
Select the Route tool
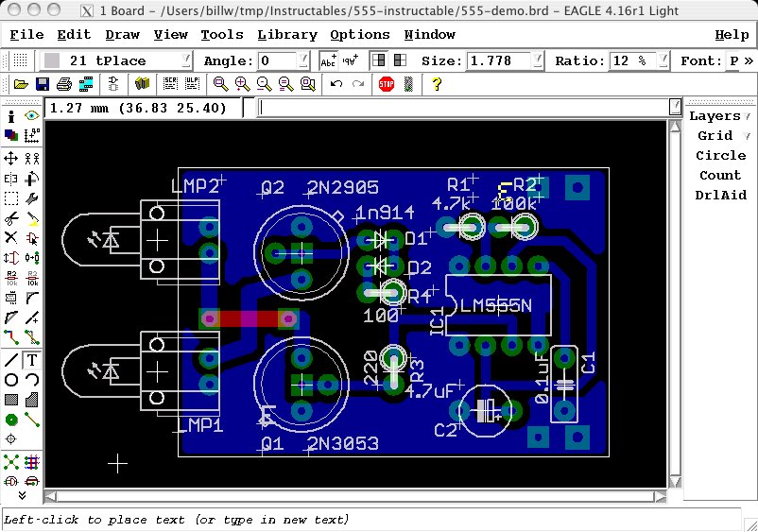point(11,336)
